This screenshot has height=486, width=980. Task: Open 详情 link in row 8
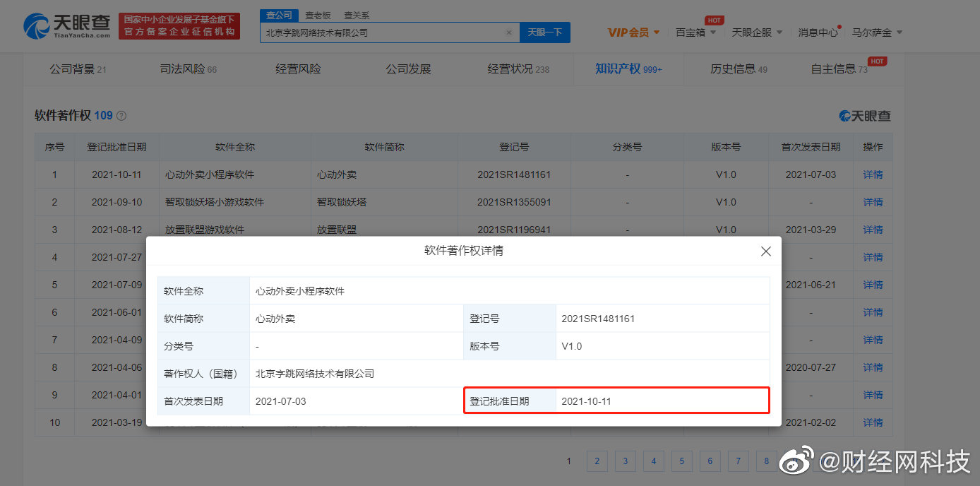(x=873, y=367)
